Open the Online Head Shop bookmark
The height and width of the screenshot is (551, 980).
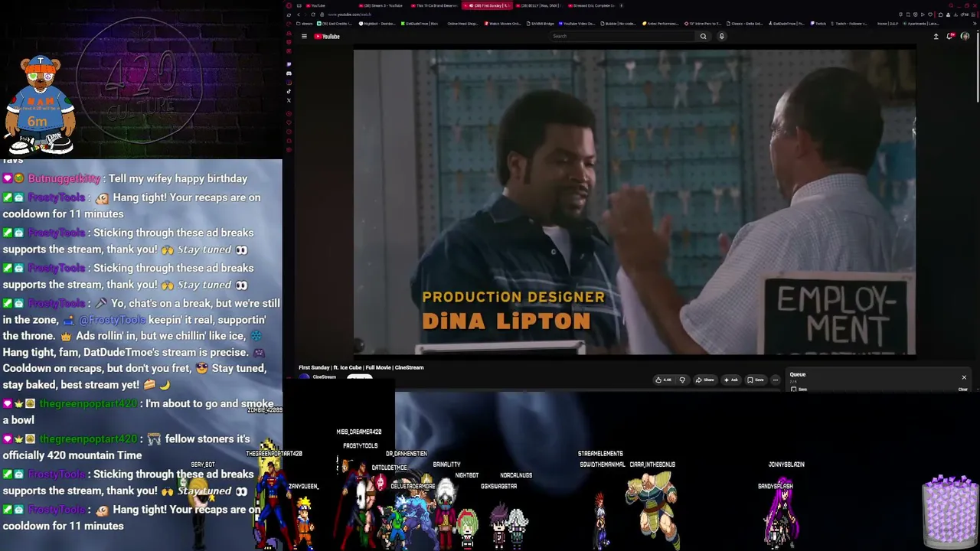(x=462, y=24)
